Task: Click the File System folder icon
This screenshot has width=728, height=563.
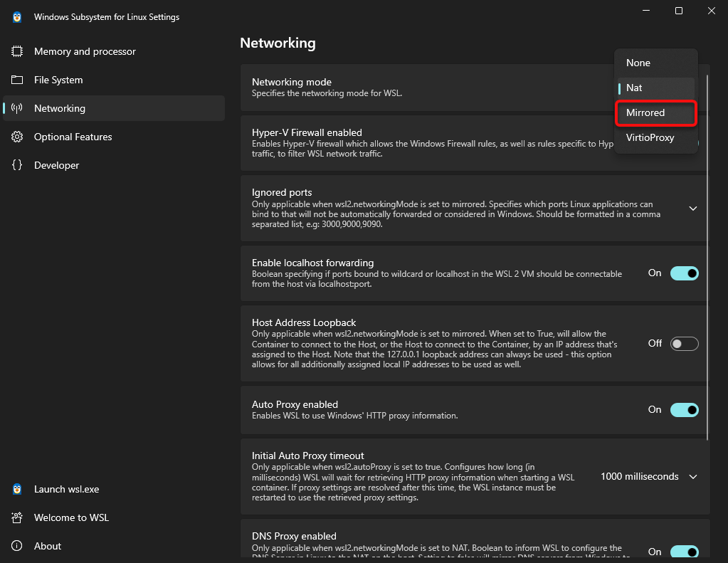Action: pyautogui.click(x=17, y=80)
